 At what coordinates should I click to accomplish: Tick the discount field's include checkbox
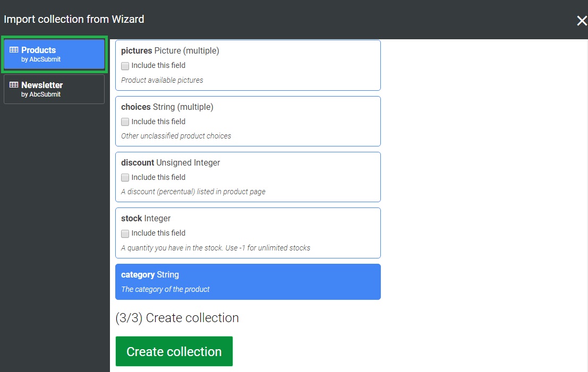(125, 177)
